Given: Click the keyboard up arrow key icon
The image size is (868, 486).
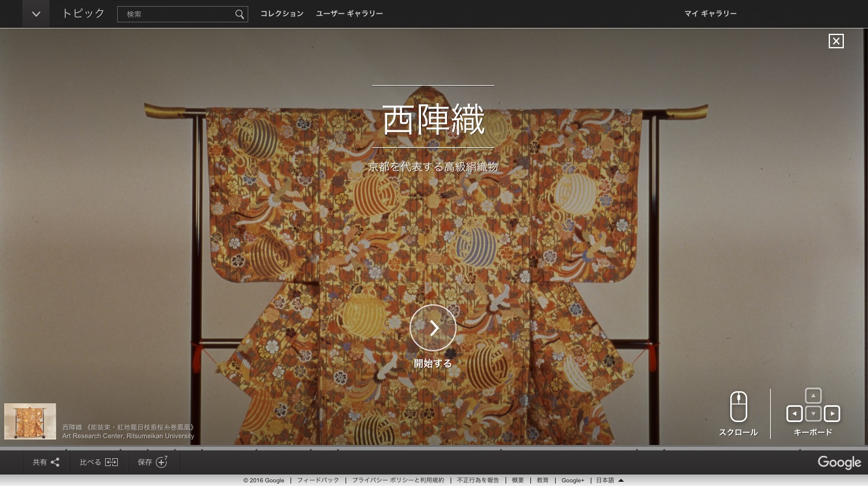Looking at the screenshot, I should coord(813,396).
